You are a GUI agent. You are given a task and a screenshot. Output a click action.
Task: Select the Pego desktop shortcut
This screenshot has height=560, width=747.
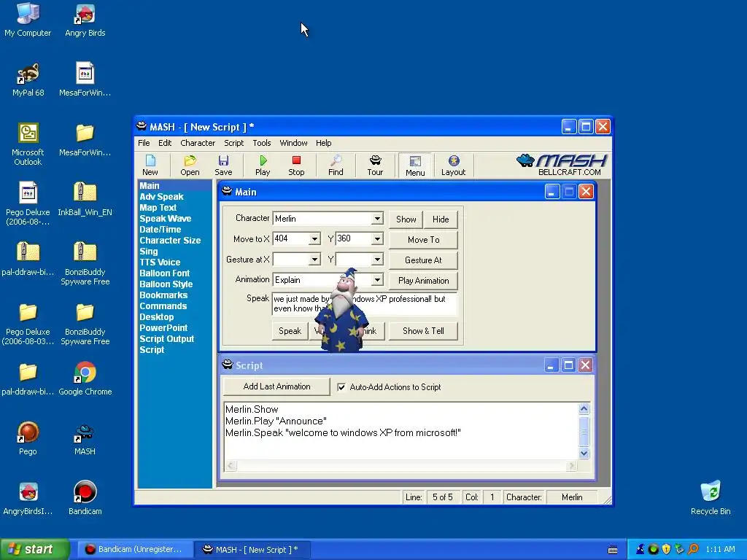[x=28, y=438]
